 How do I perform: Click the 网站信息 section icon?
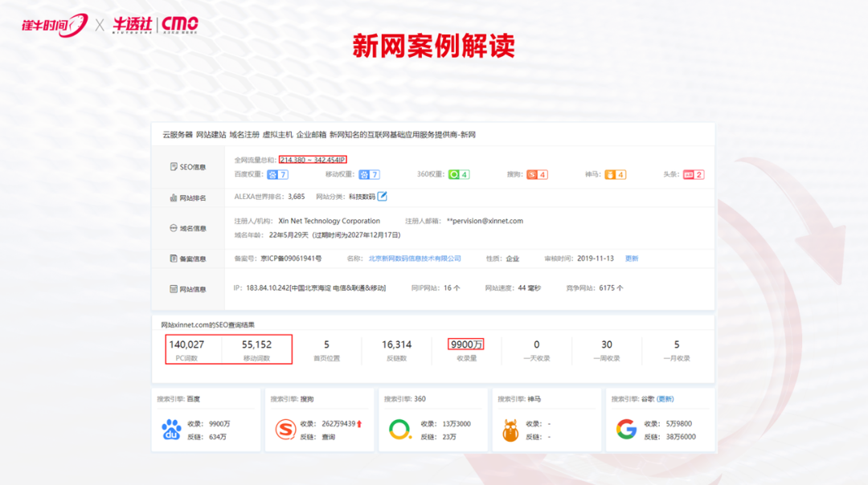pos(174,289)
